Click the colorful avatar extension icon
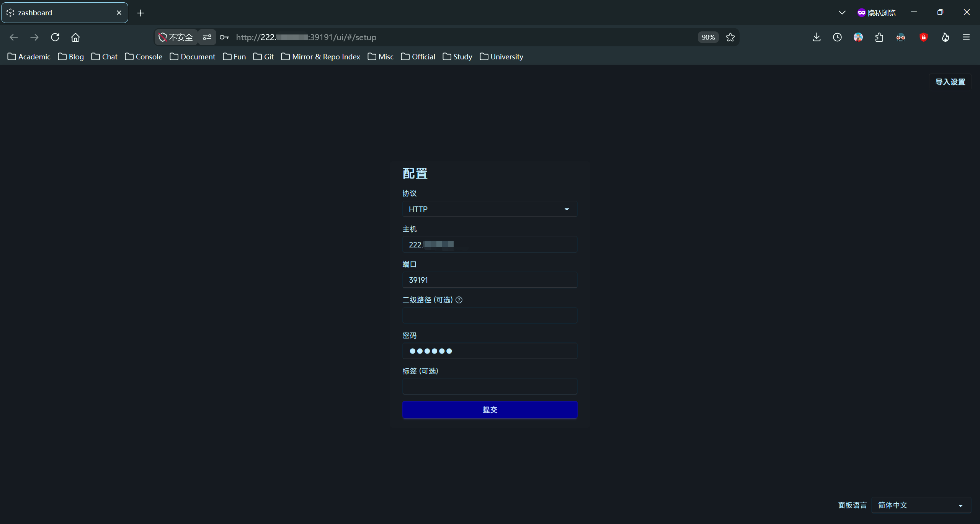 point(858,37)
